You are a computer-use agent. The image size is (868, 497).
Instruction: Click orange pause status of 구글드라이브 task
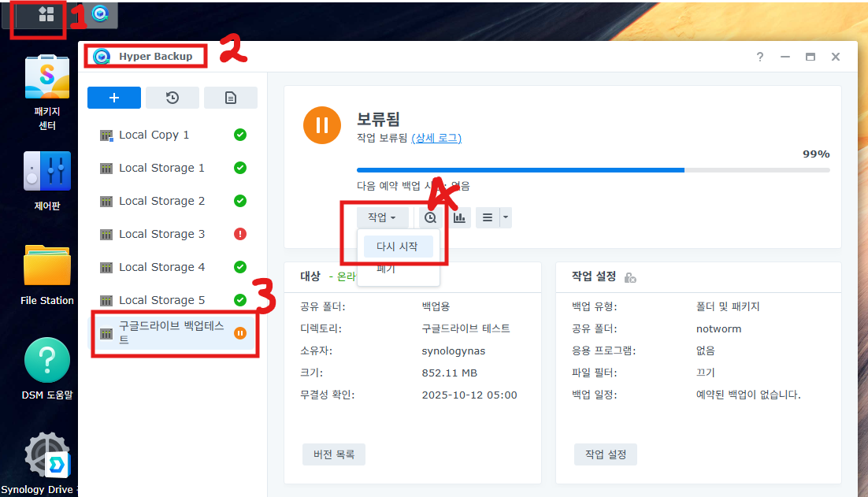(240, 333)
